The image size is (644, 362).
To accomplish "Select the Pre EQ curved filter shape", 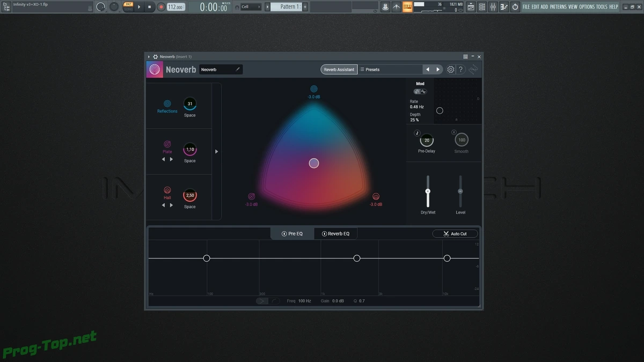I will (275, 301).
